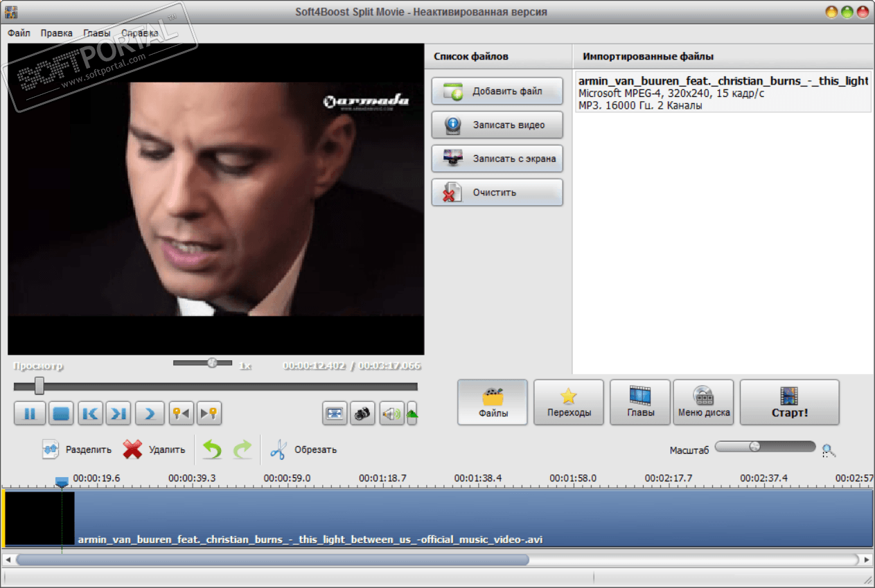Open the Переходы transitions tab
875x588 pixels.
click(569, 402)
